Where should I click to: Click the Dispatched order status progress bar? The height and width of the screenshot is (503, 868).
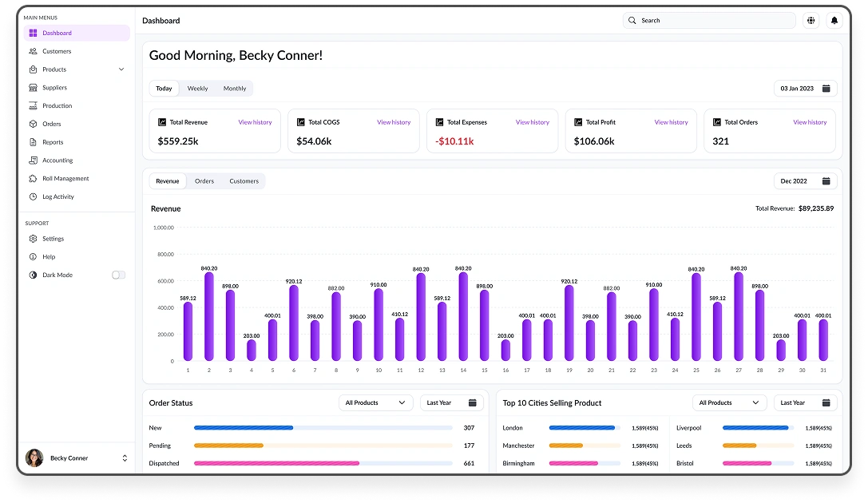click(x=323, y=463)
